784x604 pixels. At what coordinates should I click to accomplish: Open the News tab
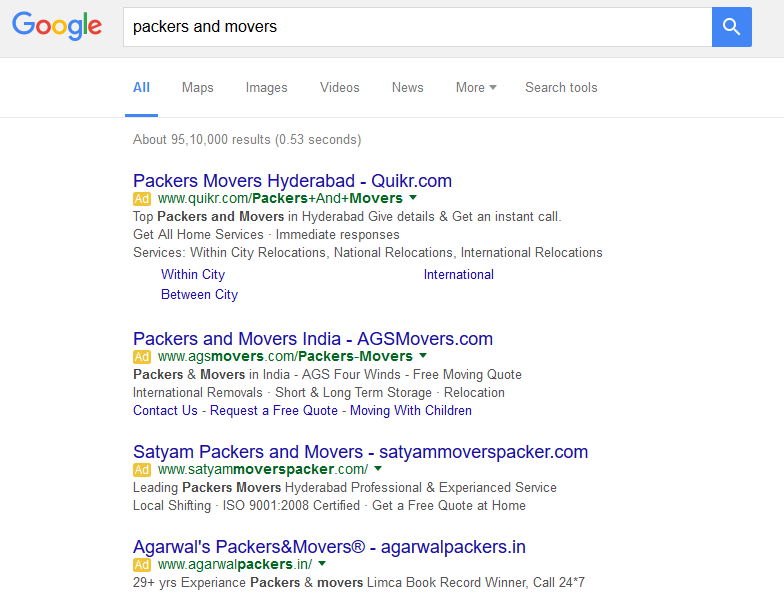click(408, 88)
